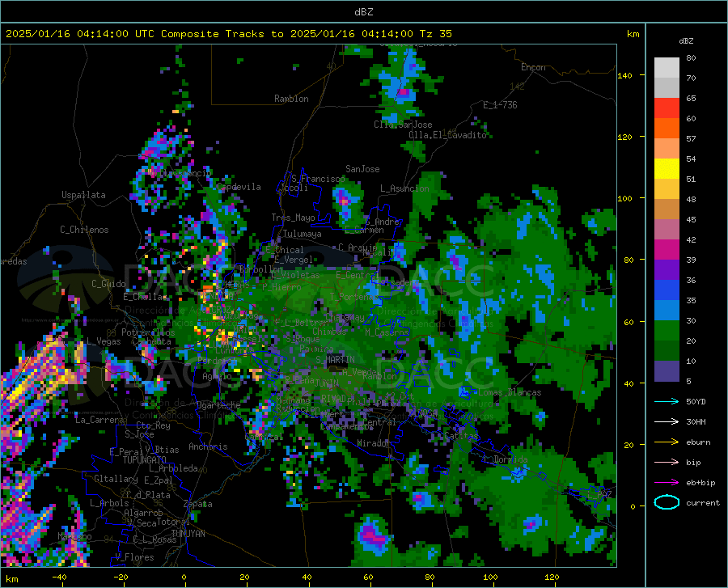Click the 'E_1-736' map label

[500, 105]
